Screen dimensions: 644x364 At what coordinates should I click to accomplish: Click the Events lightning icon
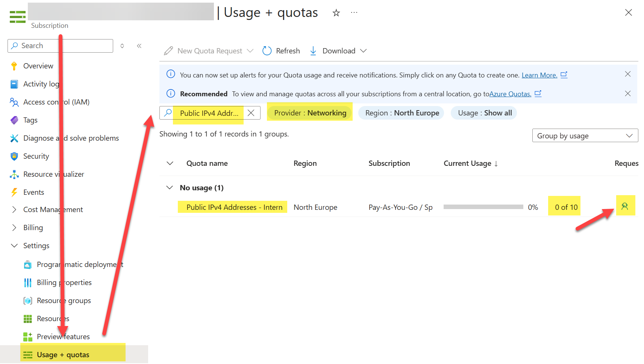14,193
